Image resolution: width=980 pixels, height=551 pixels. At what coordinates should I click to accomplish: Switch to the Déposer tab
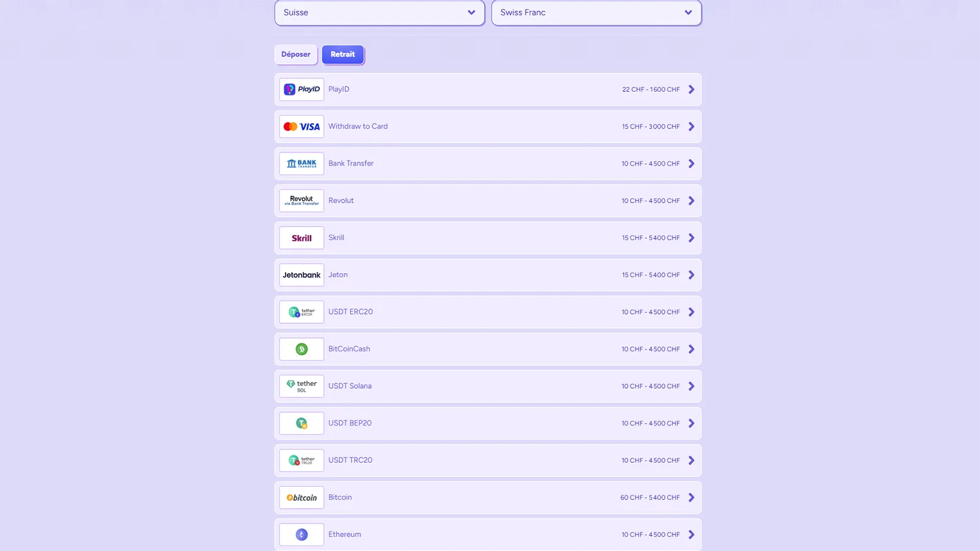pyautogui.click(x=296, y=54)
